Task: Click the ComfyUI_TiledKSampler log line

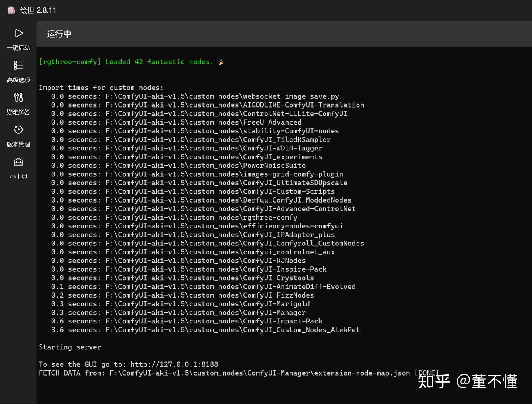Action: pos(191,140)
